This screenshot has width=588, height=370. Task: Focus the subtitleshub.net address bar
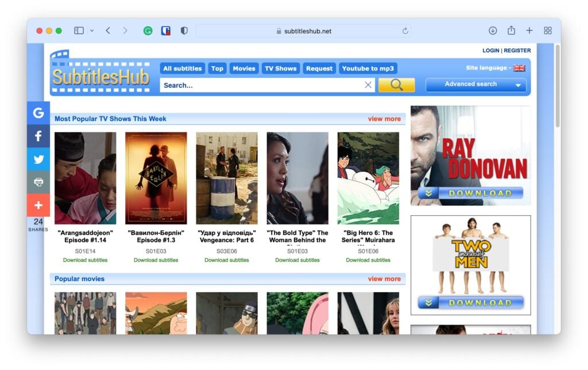tap(304, 31)
